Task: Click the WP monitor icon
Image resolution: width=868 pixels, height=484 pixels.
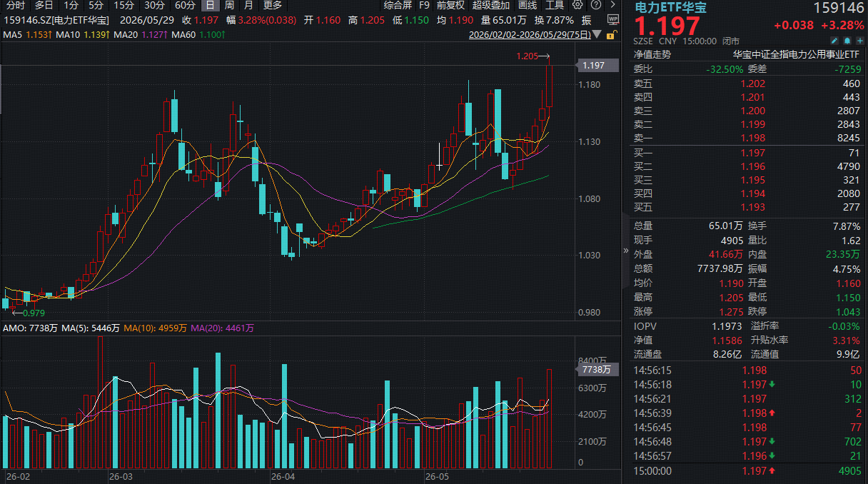Action: click(612, 19)
